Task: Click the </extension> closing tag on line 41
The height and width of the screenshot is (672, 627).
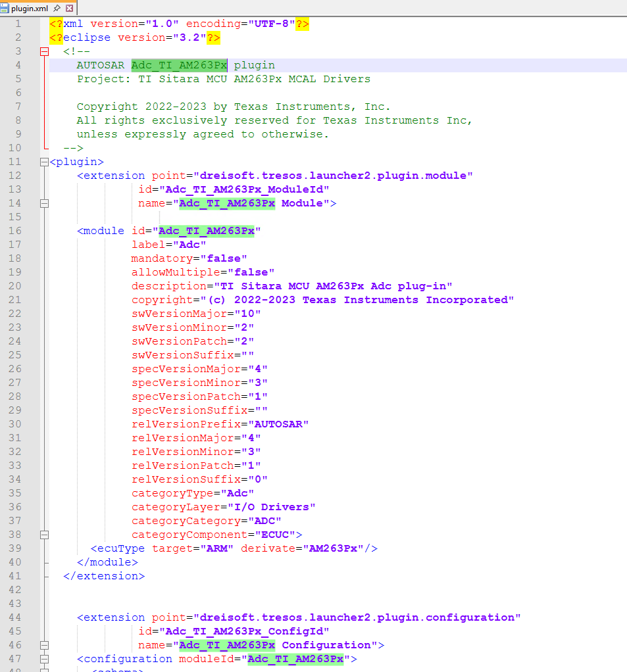Action: tap(104, 576)
